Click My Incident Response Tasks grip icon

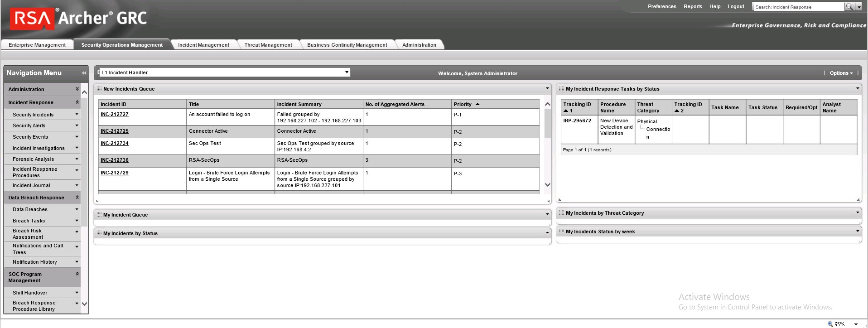point(561,89)
